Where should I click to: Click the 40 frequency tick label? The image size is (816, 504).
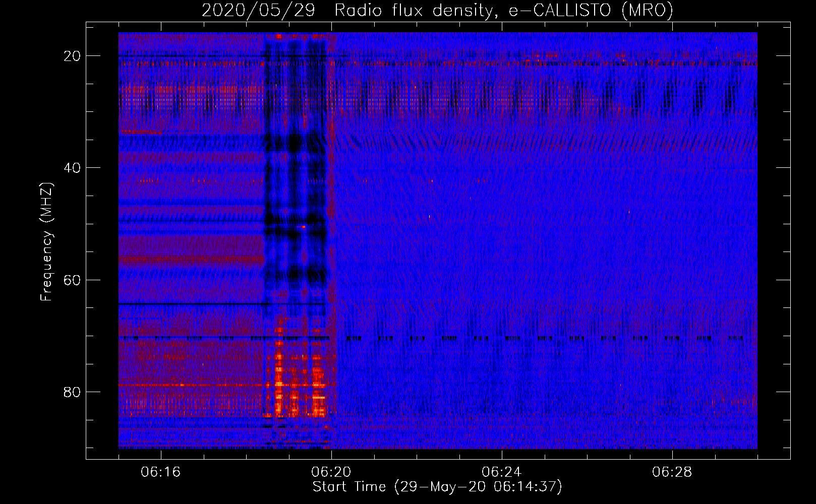click(73, 168)
